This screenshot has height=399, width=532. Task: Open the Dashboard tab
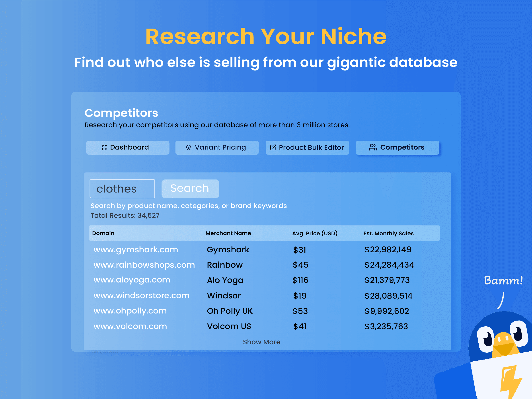pos(128,147)
